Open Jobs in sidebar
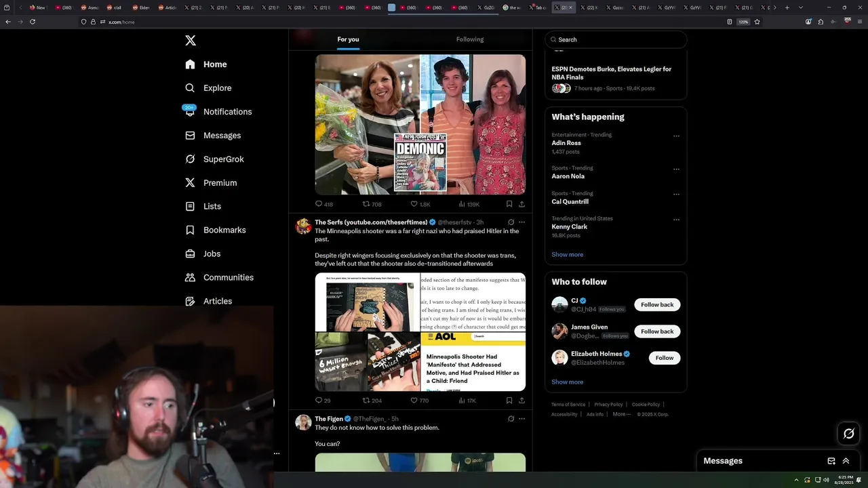Image resolution: width=868 pixels, height=488 pixels. (202, 254)
